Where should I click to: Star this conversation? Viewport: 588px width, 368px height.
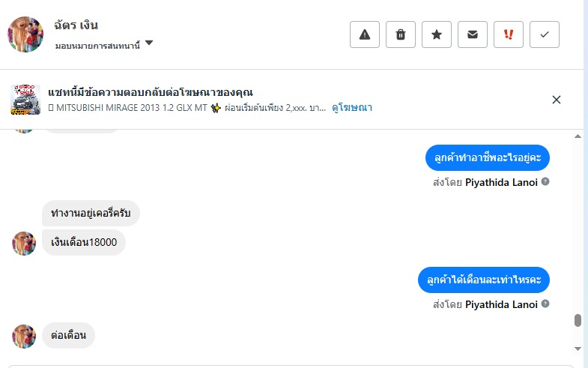pyautogui.click(x=437, y=34)
